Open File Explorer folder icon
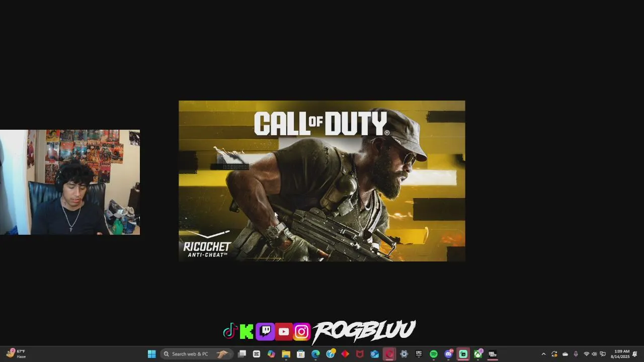The width and height of the screenshot is (644, 362). 286,354
